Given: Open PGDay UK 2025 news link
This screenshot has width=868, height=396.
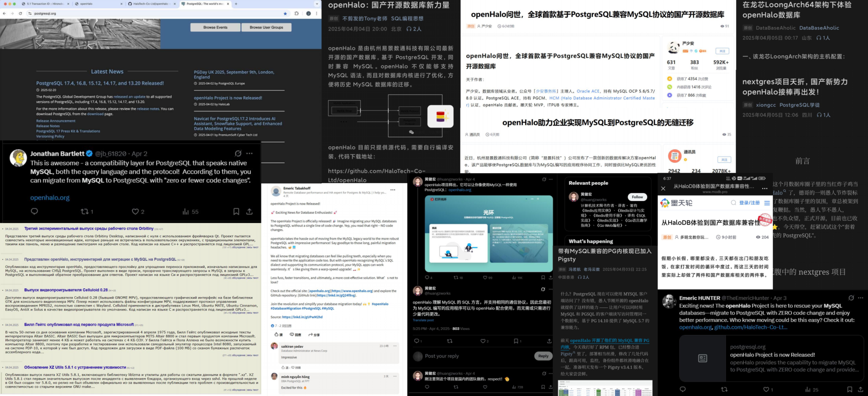Looking at the screenshot, I should tap(234, 75).
